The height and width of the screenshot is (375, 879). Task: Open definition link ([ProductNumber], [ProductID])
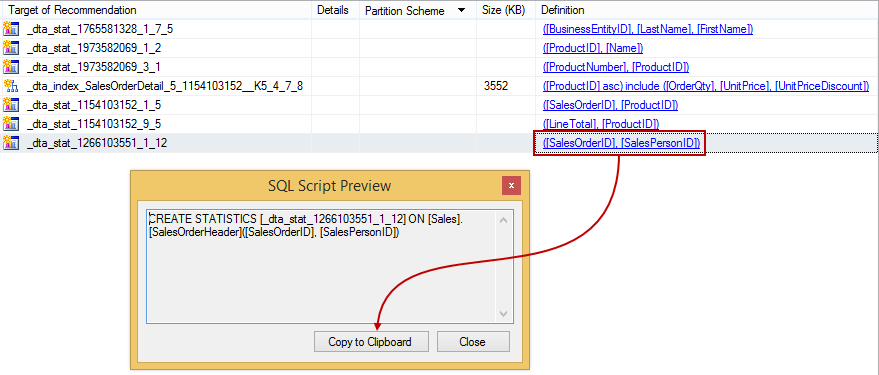click(616, 67)
